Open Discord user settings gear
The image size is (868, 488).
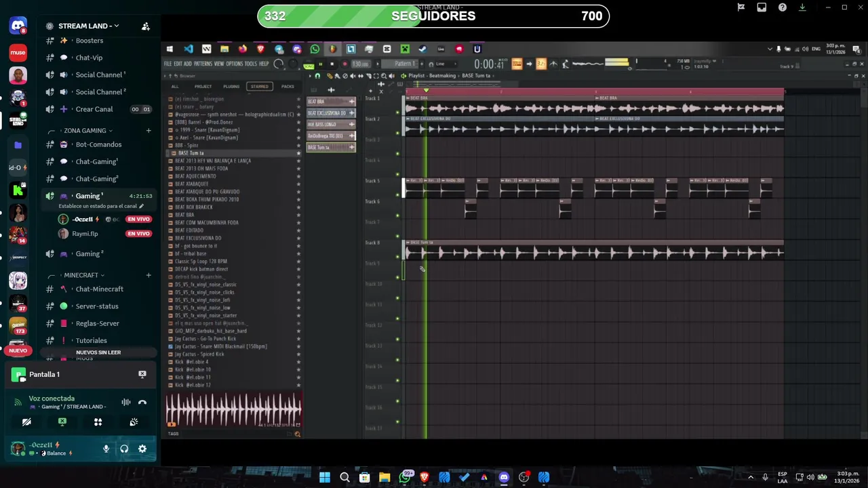point(142,449)
